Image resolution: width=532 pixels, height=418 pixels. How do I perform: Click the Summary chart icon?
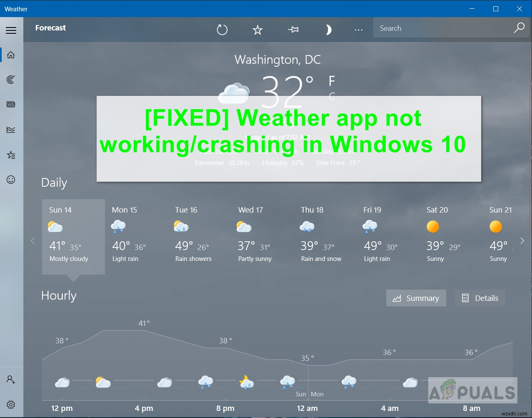click(397, 298)
